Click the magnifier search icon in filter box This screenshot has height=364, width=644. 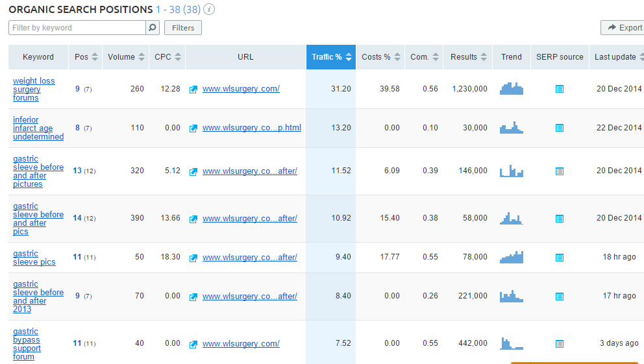click(x=153, y=27)
